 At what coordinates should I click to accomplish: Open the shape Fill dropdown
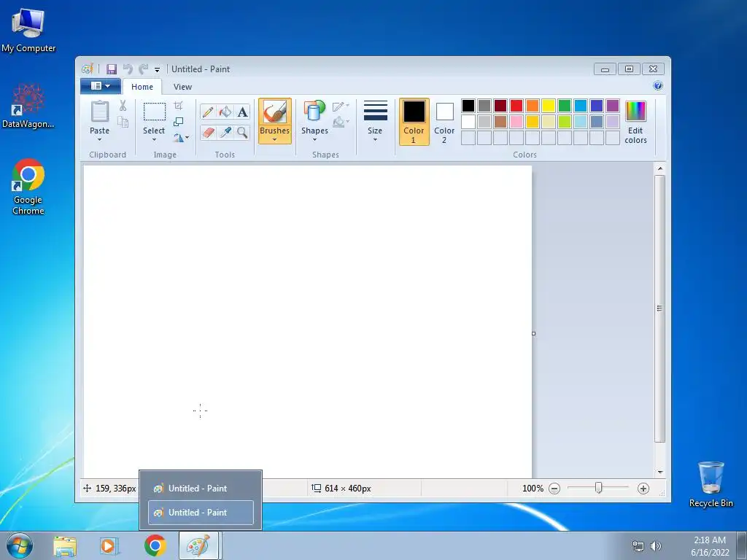(341, 122)
